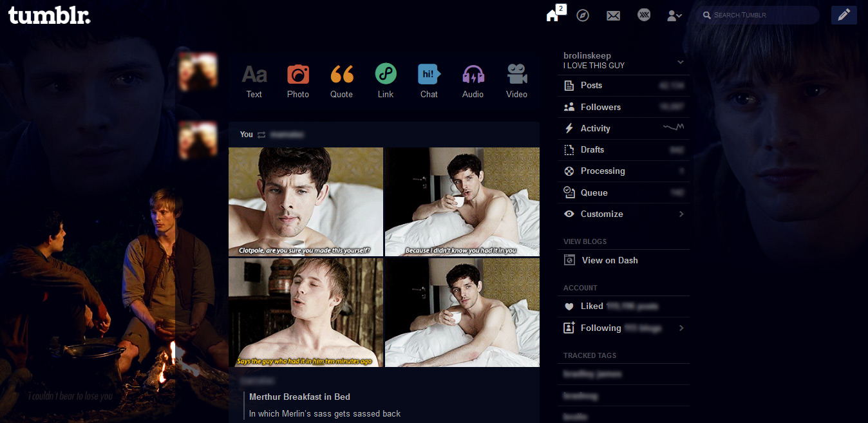Open the 'Clotpole, are you sure' image
The image size is (868, 423).
pyautogui.click(x=306, y=202)
